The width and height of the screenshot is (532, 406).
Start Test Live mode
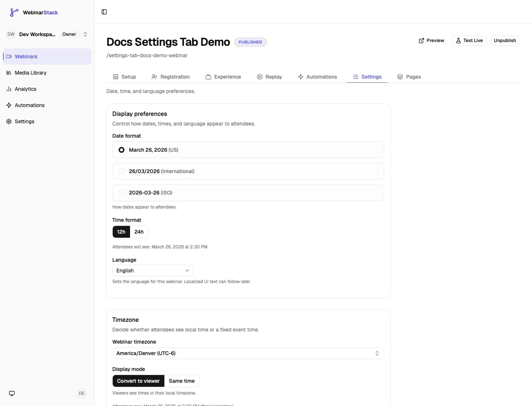(469, 41)
